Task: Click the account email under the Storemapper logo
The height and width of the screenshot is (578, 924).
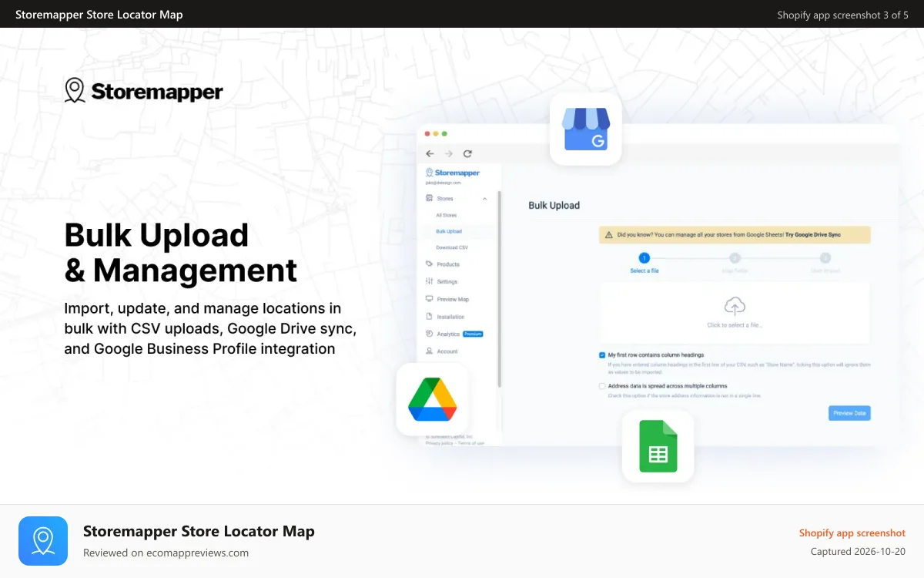Action: pyautogui.click(x=443, y=183)
